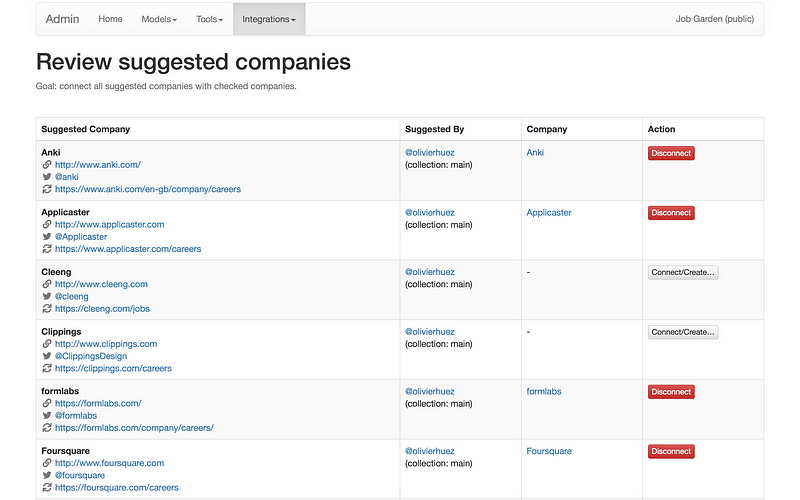Open the @ClippingsDesign Twitter link
Viewport: 800px width, 500px height.
coord(91,356)
